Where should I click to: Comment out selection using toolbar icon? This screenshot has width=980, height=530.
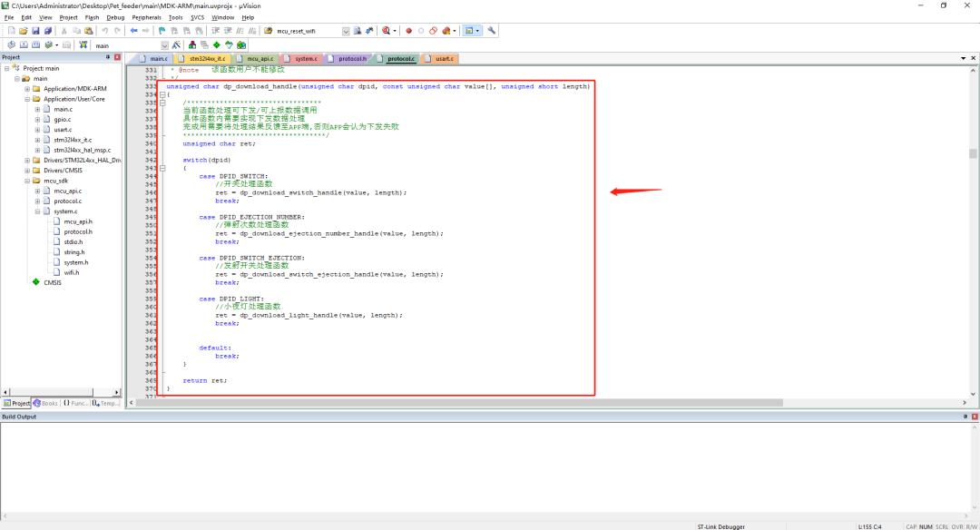coord(240,31)
